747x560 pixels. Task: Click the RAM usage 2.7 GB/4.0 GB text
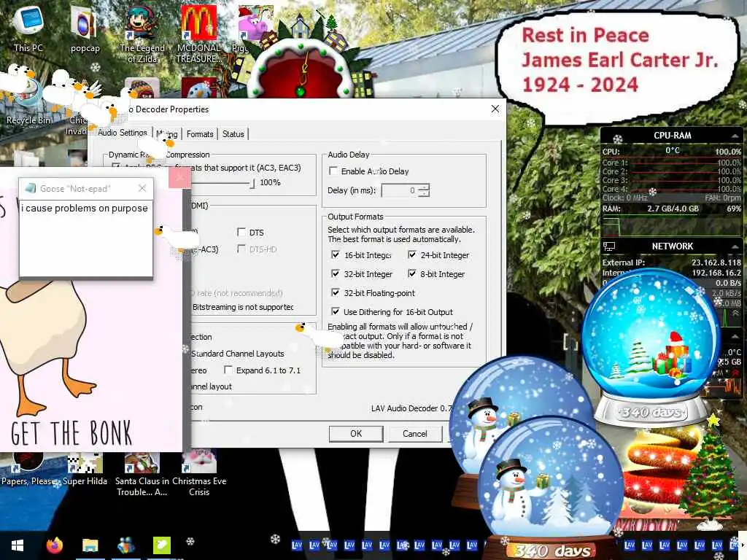coord(673,209)
